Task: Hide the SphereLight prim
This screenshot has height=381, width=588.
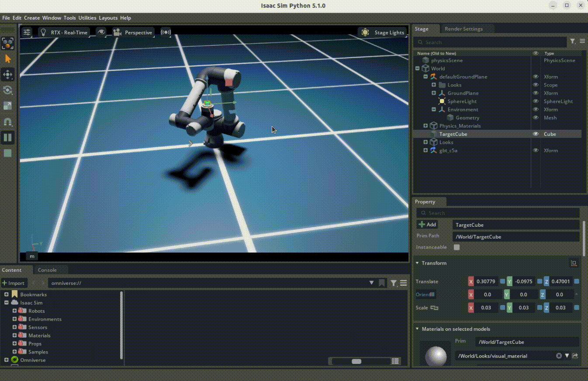Action: pos(536,101)
